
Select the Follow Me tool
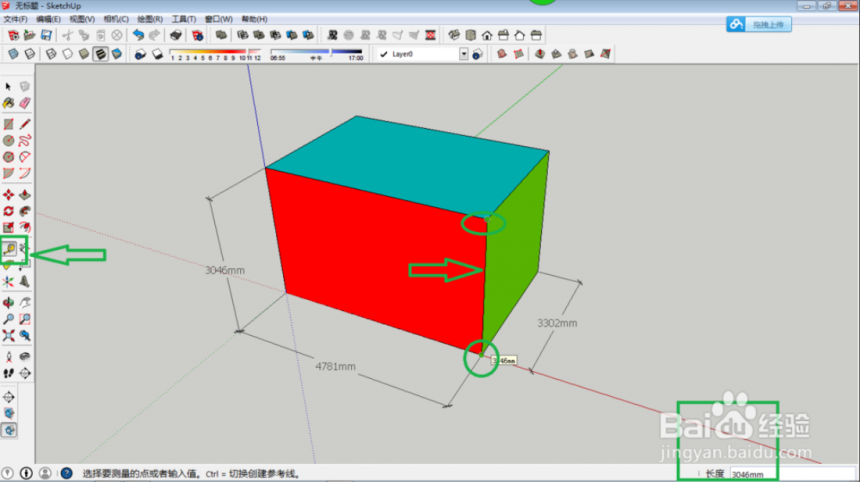click(25, 211)
